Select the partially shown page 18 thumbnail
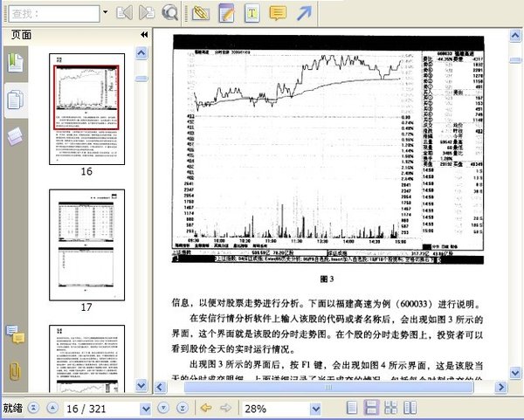Viewport: 524px width, 420px height. pyautogui.click(x=86, y=359)
